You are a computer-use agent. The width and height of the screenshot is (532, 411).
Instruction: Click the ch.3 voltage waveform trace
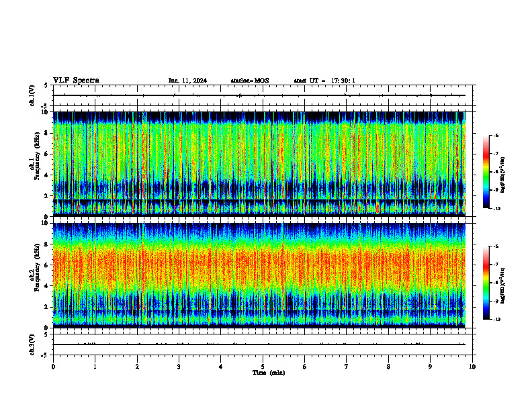tap(259, 345)
